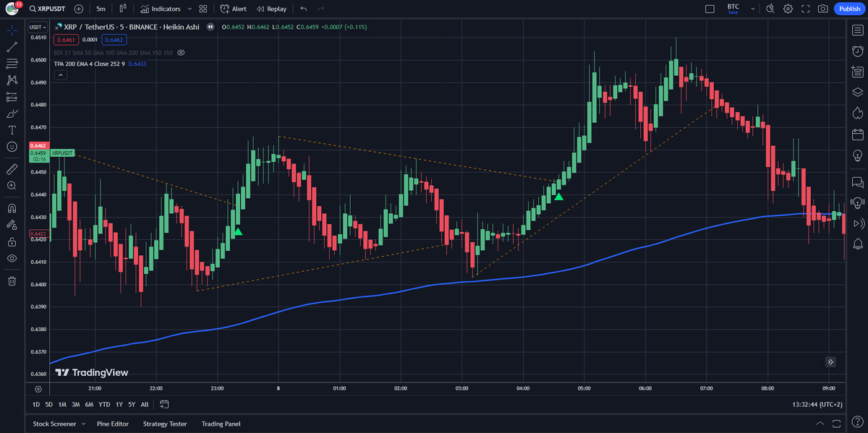Image resolution: width=868 pixels, height=433 pixels.
Task: Click the Publish button
Action: 849,9
